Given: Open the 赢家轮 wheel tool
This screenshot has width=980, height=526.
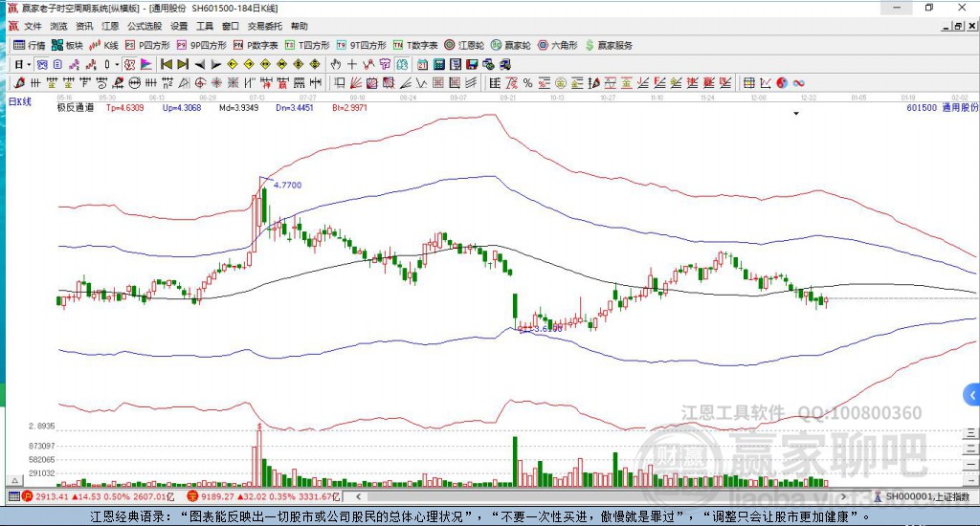Looking at the screenshot, I should pos(511,45).
